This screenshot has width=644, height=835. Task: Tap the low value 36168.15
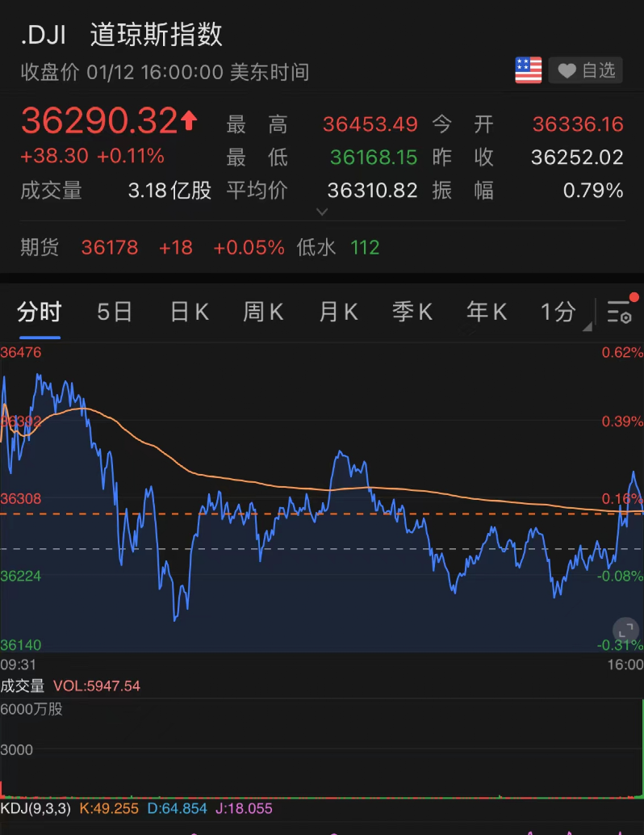coord(374,157)
